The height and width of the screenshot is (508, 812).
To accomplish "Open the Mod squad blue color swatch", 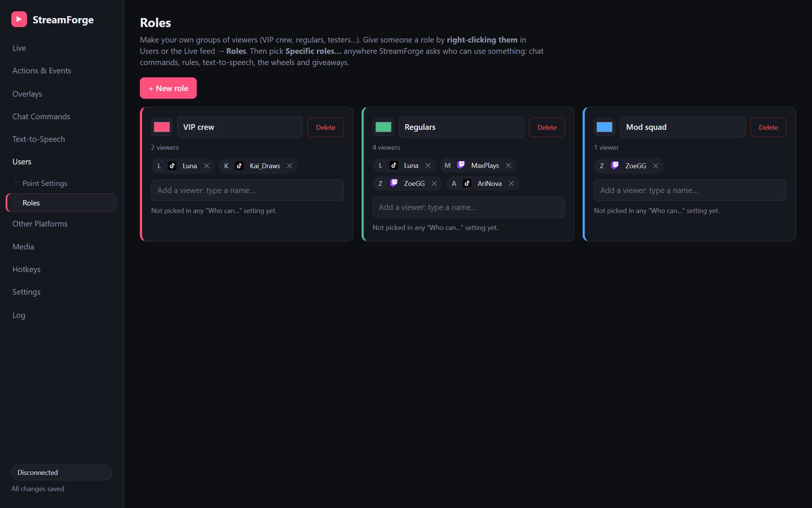I will (604, 127).
